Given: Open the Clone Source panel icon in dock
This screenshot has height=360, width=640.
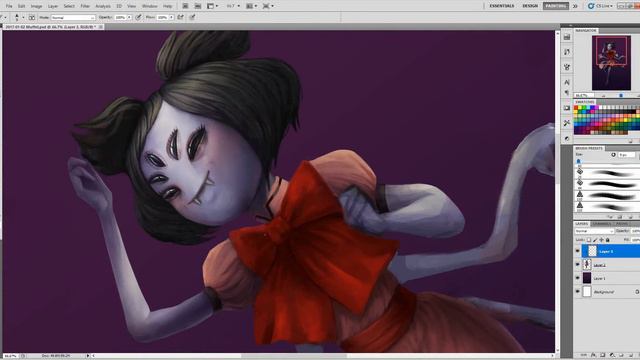Looking at the screenshot, I should click(567, 67).
